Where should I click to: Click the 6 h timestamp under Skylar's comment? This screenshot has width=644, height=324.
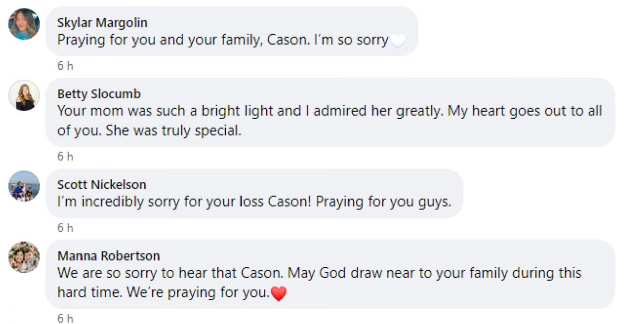(x=65, y=66)
